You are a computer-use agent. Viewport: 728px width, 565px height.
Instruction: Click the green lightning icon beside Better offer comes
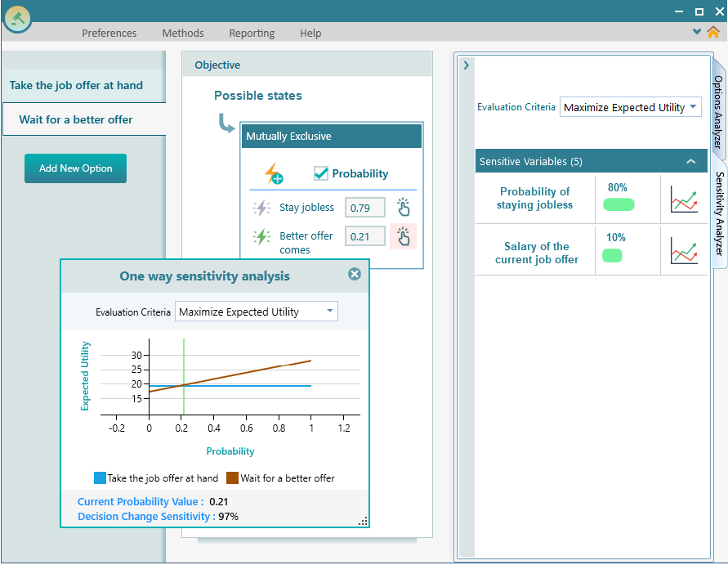click(x=260, y=235)
